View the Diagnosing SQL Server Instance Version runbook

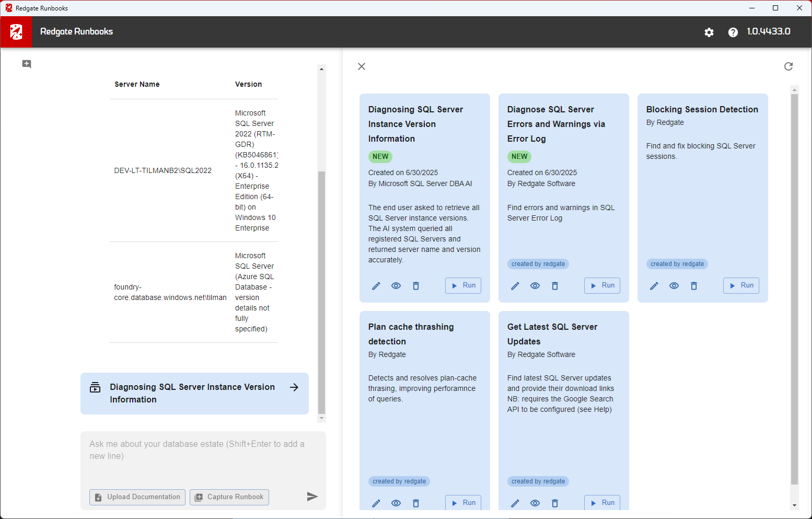click(x=396, y=286)
